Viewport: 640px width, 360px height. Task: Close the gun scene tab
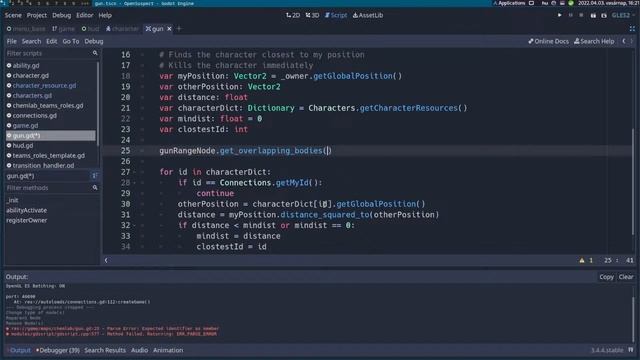[169, 29]
